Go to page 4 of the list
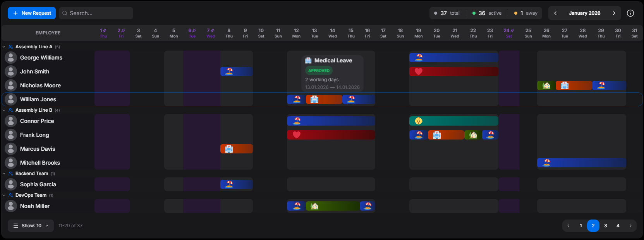The image size is (644, 240). (618, 226)
